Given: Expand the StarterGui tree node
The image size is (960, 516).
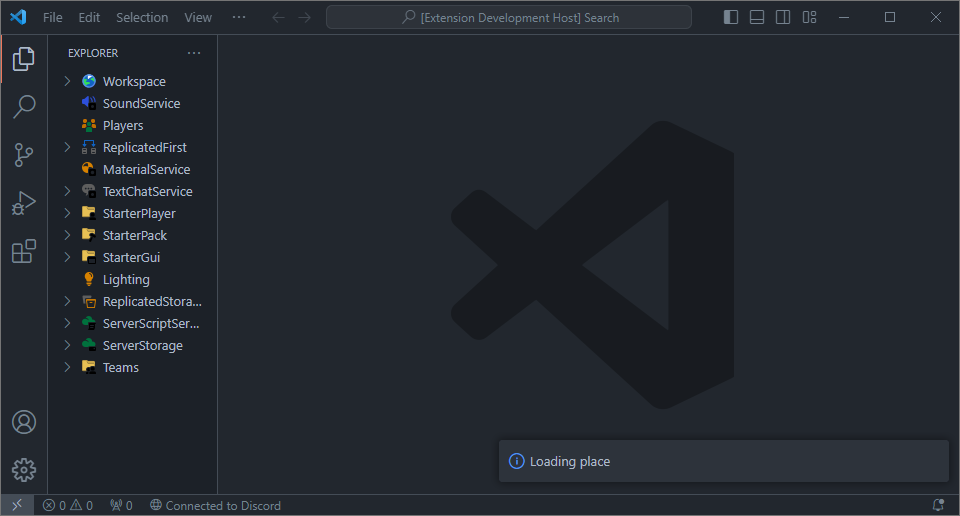Looking at the screenshot, I should click(67, 257).
